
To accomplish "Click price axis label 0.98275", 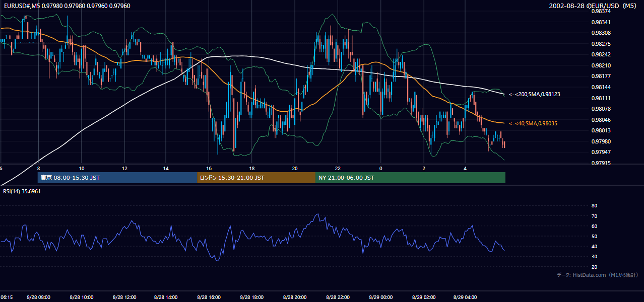I will pos(600,44).
